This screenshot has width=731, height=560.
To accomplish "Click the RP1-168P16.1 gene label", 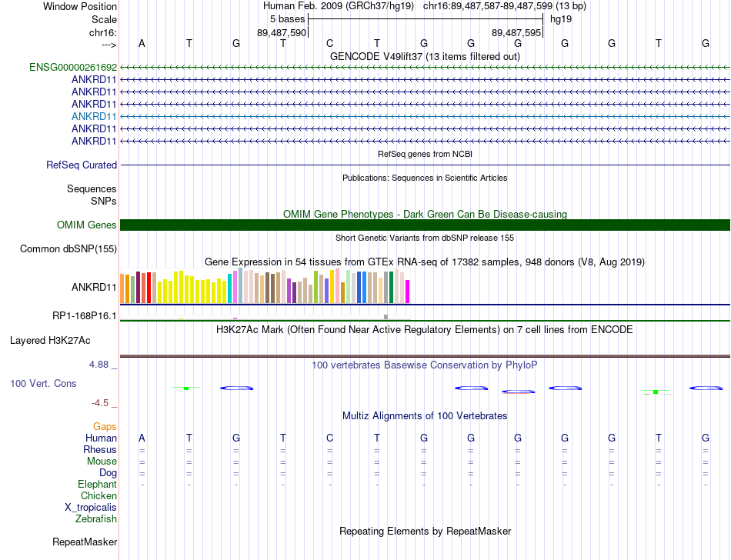I will click(x=85, y=316).
